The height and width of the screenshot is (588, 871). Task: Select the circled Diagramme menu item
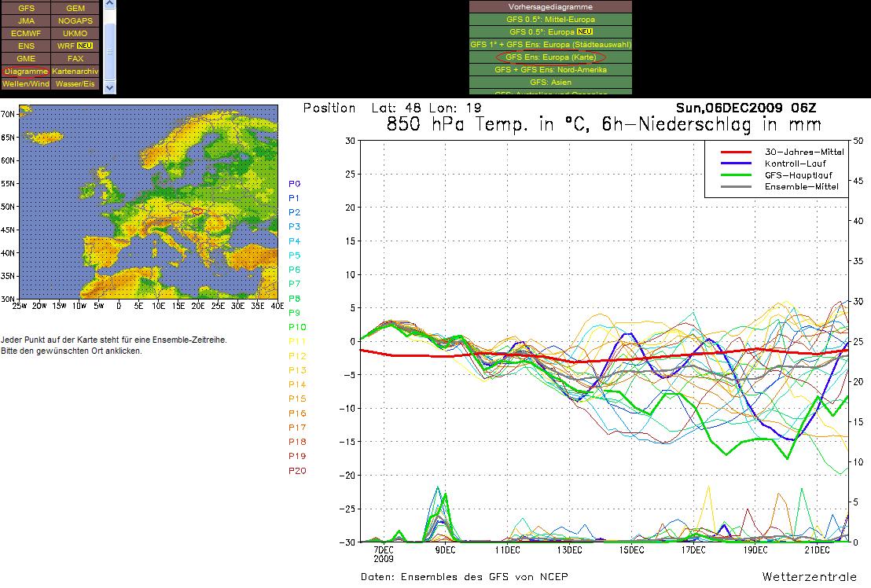point(26,71)
